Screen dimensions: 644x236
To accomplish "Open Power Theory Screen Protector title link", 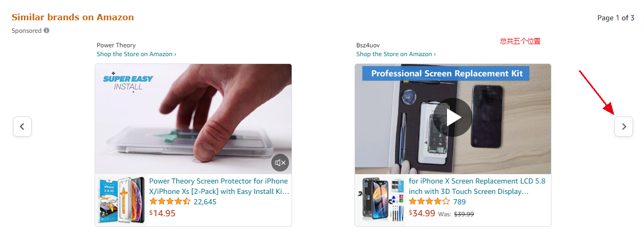I will tap(219, 186).
